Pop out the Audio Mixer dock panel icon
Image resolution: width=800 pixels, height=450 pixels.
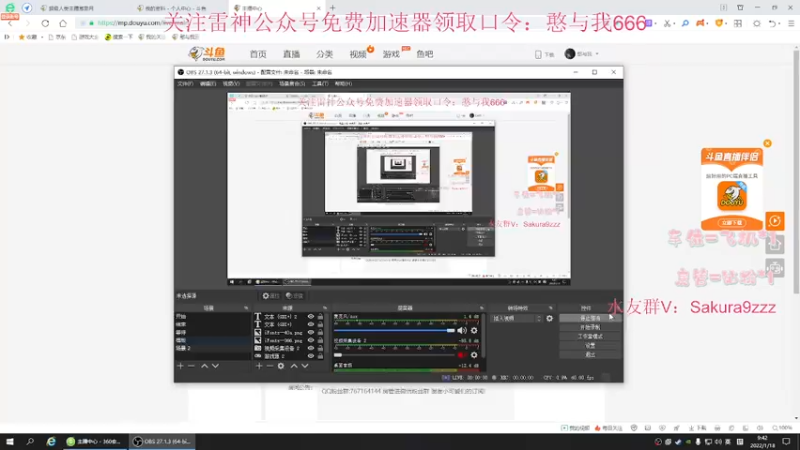pos(481,308)
